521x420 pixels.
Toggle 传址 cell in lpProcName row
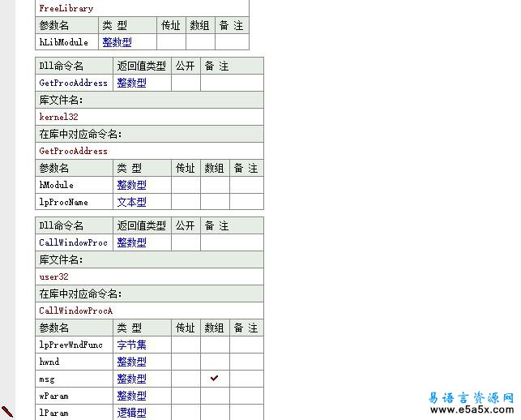click(x=186, y=202)
